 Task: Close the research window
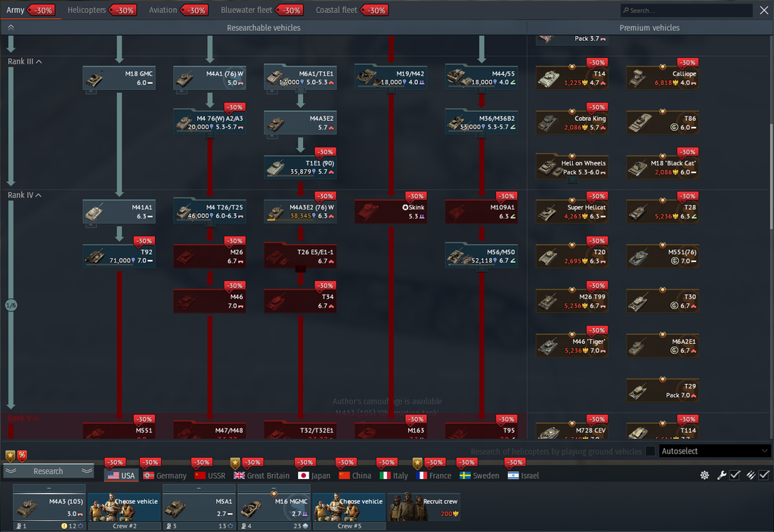pyautogui.click(x=763, y=10)
